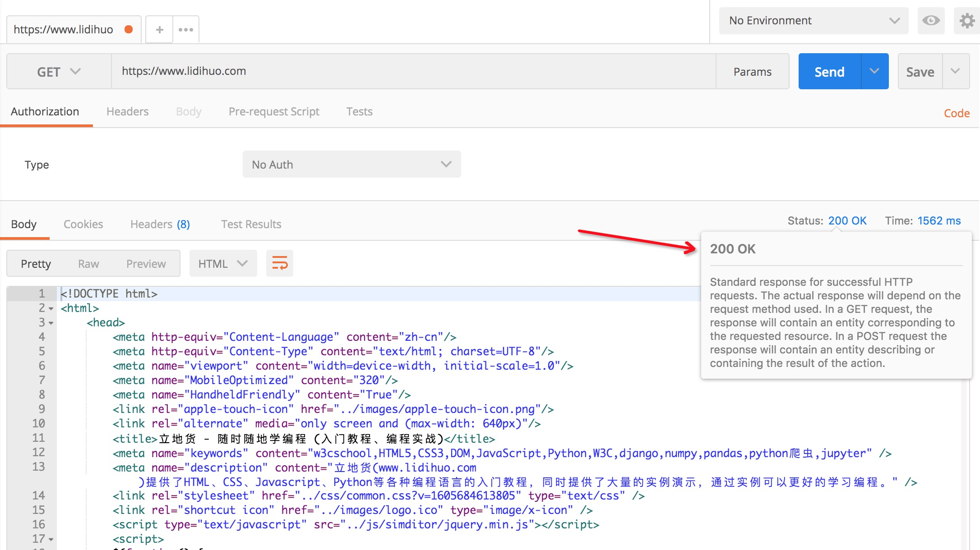The height and width of the screenshot is (550, 980).
Task: Expand the Save button options arrow
Action: (x=955, y=71)
